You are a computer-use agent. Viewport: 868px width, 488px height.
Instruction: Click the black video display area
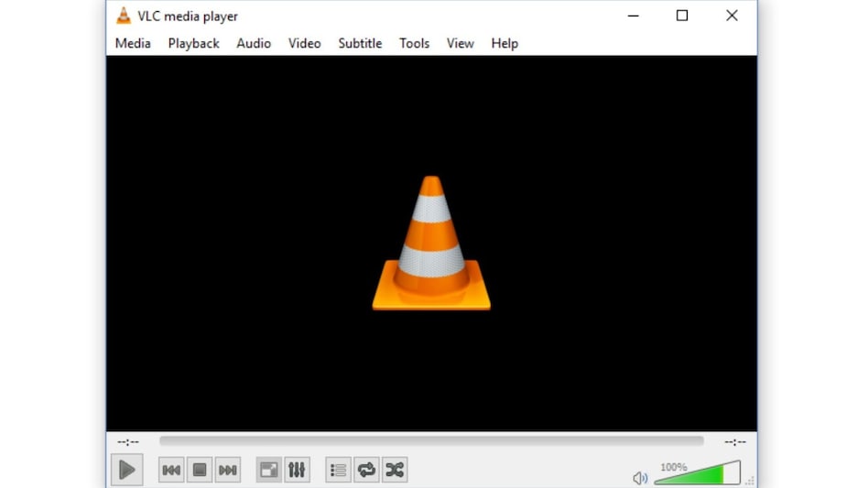431,243
